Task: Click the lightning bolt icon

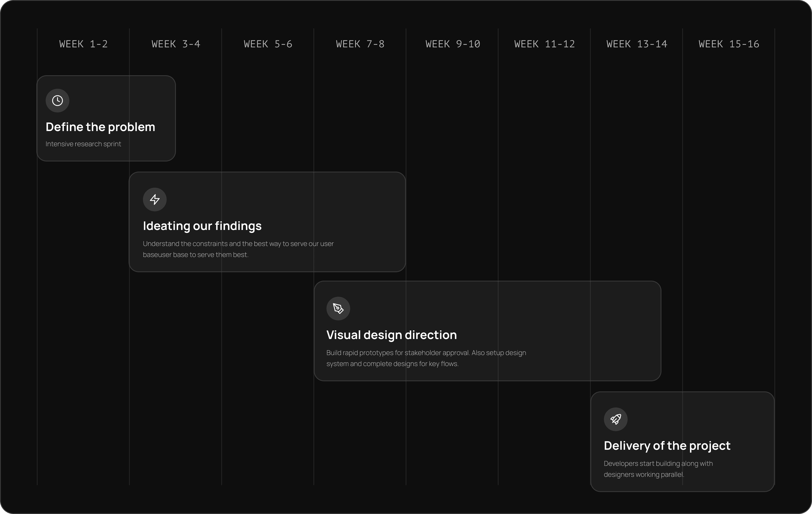Action: (155, 200)
